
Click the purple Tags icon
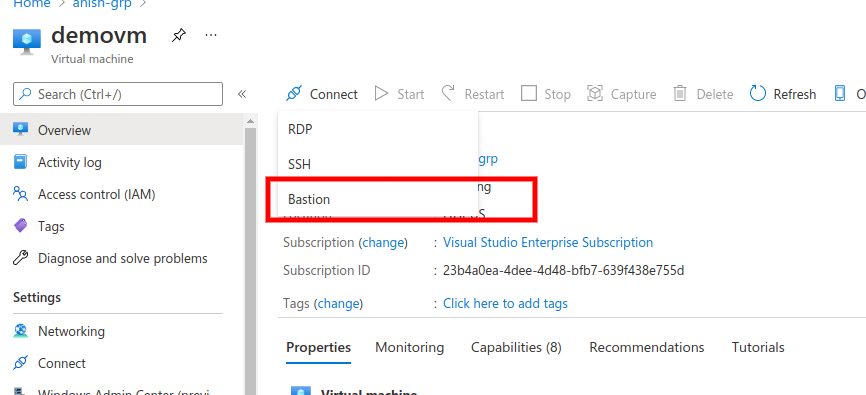(20, 226)
